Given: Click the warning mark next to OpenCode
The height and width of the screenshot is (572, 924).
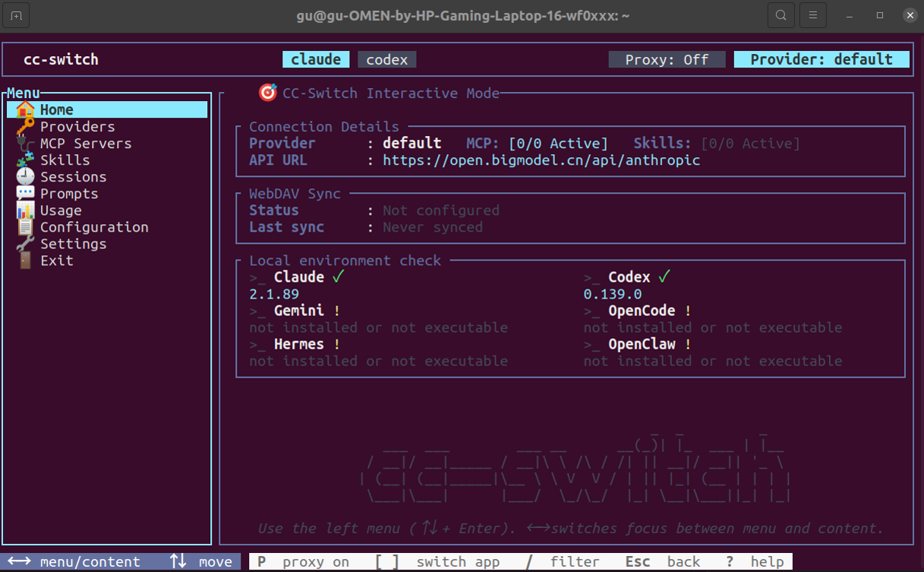Looking at the screenshot, I should coord(688,311).
